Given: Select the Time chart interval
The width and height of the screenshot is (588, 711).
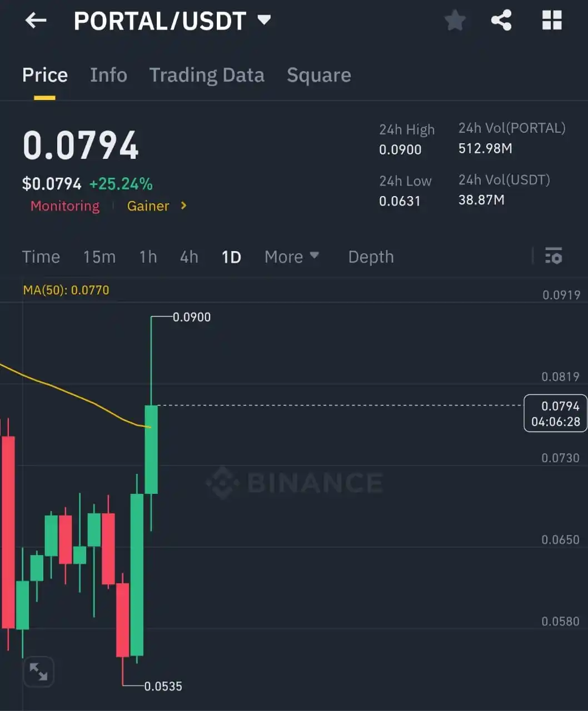Looking at the screenshot, I should [x=41, y=257].
